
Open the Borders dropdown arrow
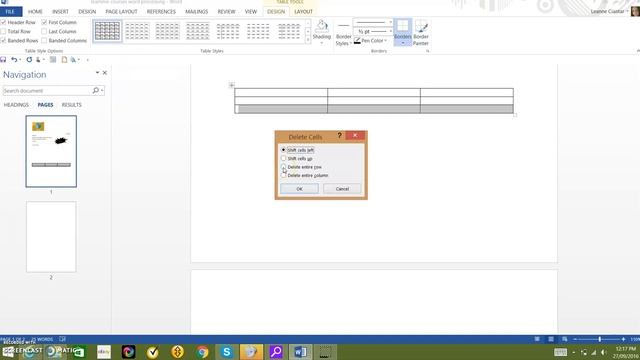(x=402, y=43)
